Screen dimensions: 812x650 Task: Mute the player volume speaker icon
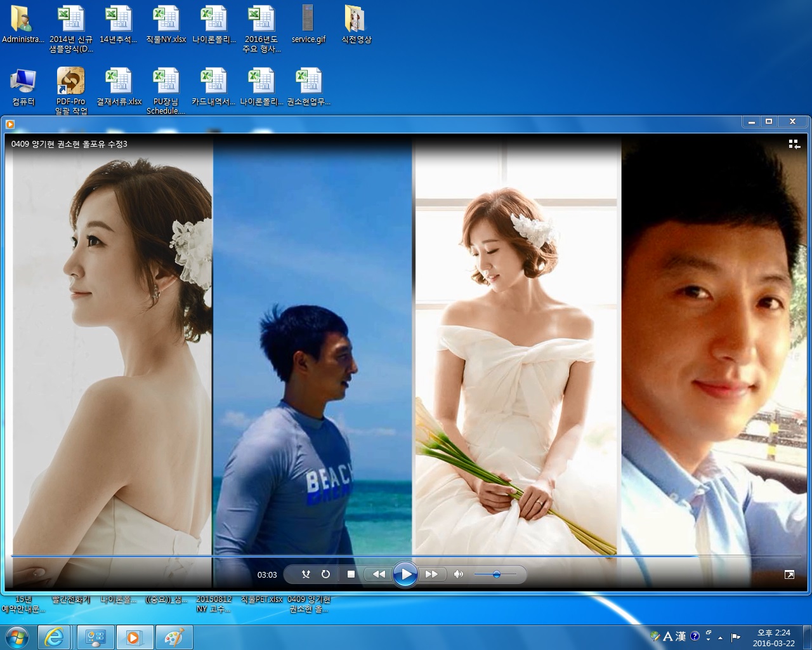458,574
